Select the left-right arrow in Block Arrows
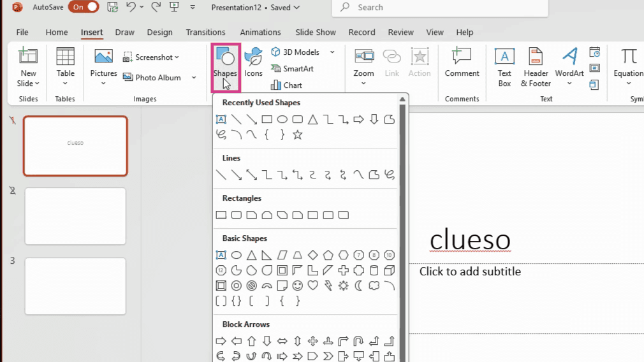644x362 pixels. 282,341
